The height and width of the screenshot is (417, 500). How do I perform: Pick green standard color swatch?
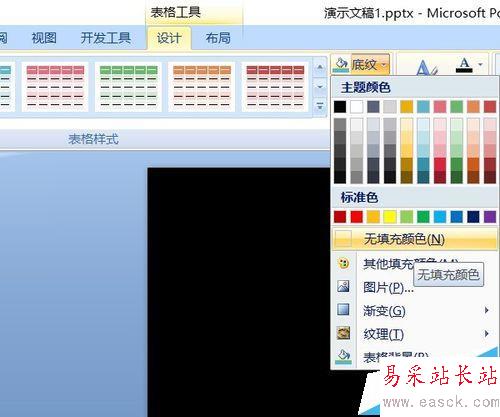click(423, 217)
